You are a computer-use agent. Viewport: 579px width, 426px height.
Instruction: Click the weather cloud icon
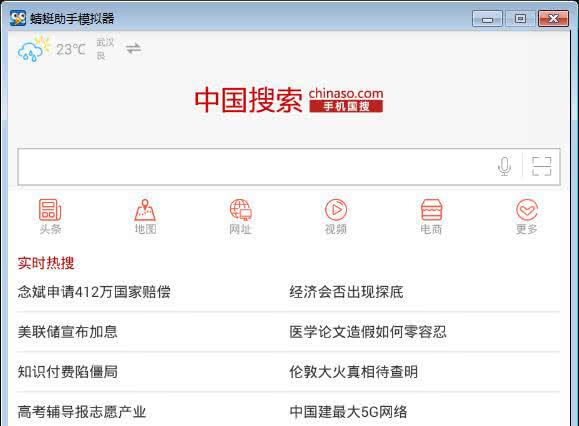tap(34, 49)
